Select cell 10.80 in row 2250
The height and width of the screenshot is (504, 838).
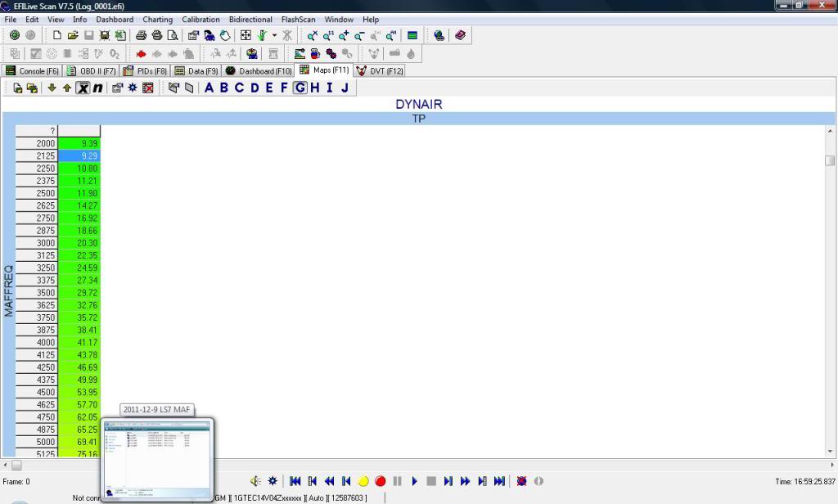pos(79,169)
